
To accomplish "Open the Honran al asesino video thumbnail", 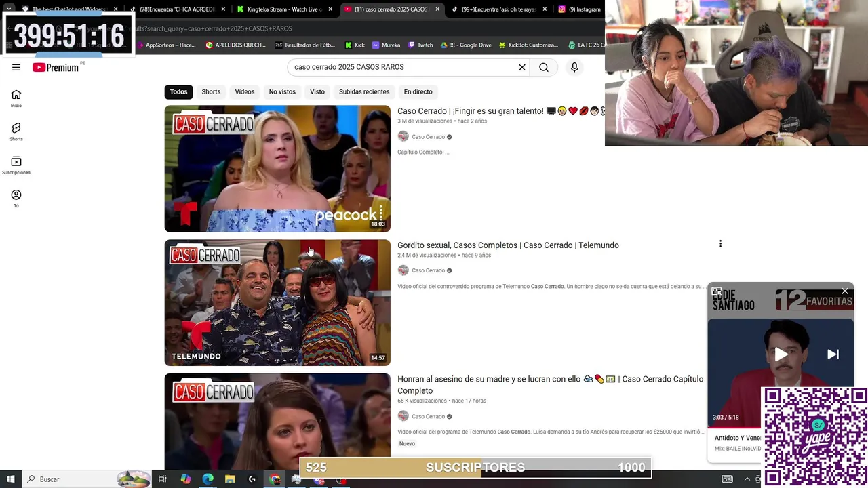I will coord(277,421).
